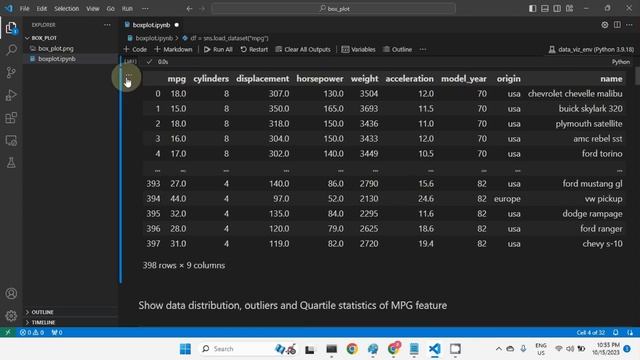Image resolution: width=640 pixels, height=360 pixels.
Task: Click cell 'chevrolet chevelle malibu'
Action: pos(575,94)
